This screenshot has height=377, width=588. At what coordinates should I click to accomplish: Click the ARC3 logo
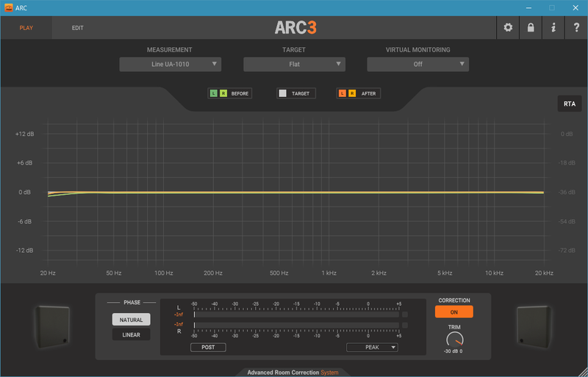pyautogui.click(x=295, y=27)
